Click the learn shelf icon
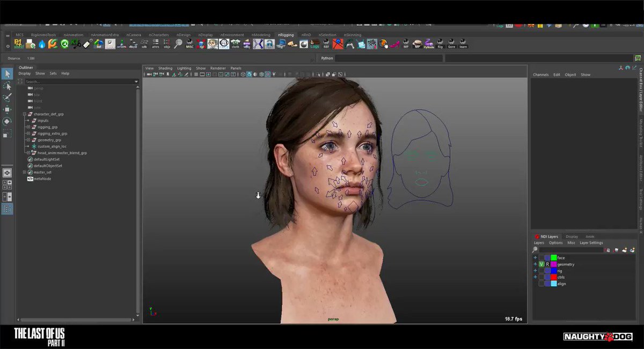 click(x=463, y=44)
